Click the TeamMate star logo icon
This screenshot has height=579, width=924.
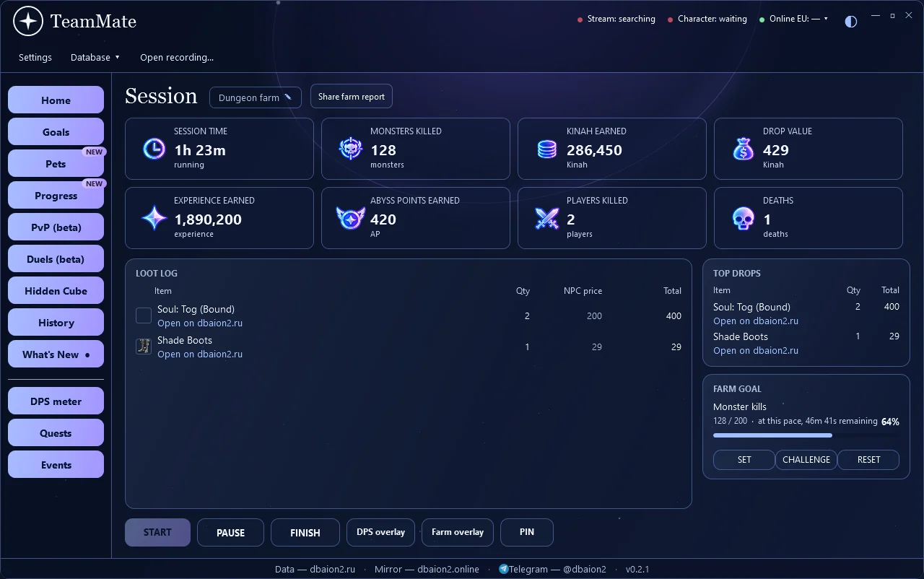pos(28,22)
